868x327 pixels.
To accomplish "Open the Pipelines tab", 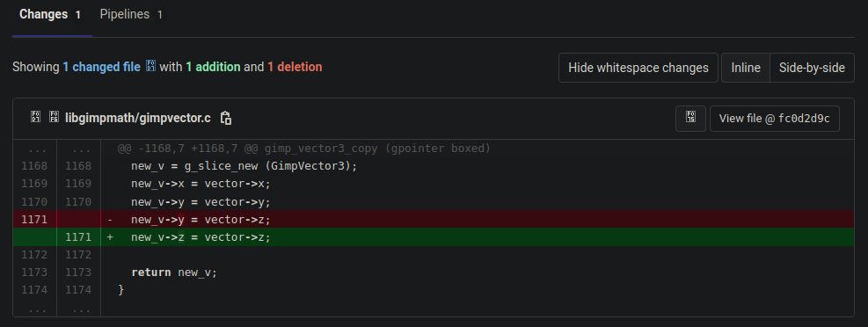I will [131, 14].
